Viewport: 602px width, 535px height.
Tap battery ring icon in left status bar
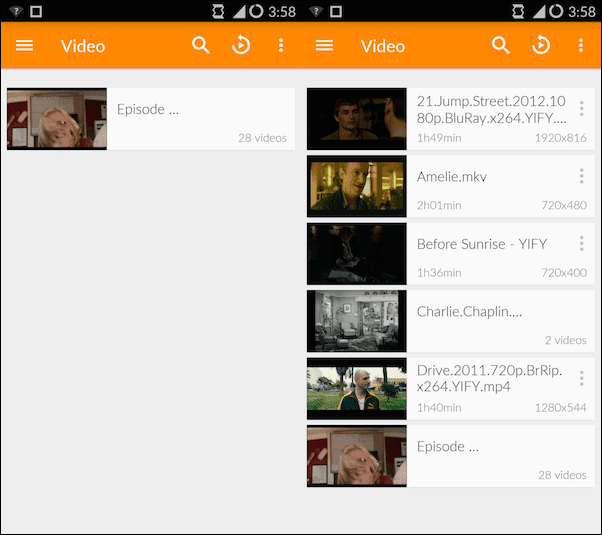click(x=256, y=12)
